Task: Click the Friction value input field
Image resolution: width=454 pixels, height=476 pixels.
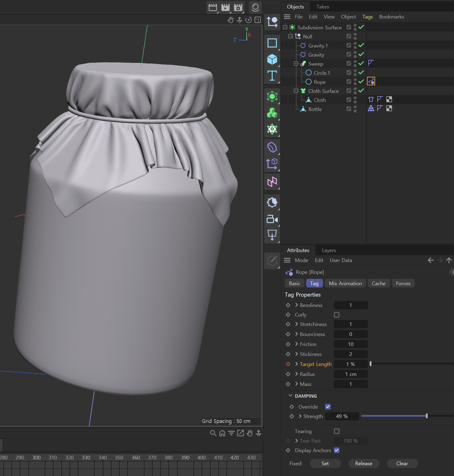Action: click(350, 344)
